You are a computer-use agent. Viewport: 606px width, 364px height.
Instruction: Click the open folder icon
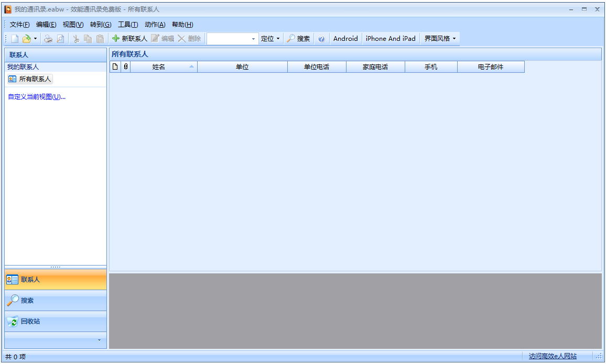tap(26, 39)
